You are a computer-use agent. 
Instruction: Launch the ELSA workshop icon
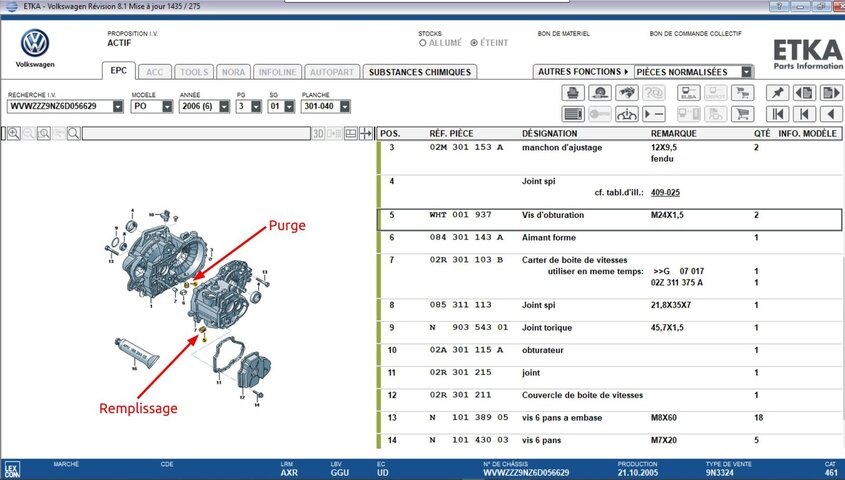689,93
